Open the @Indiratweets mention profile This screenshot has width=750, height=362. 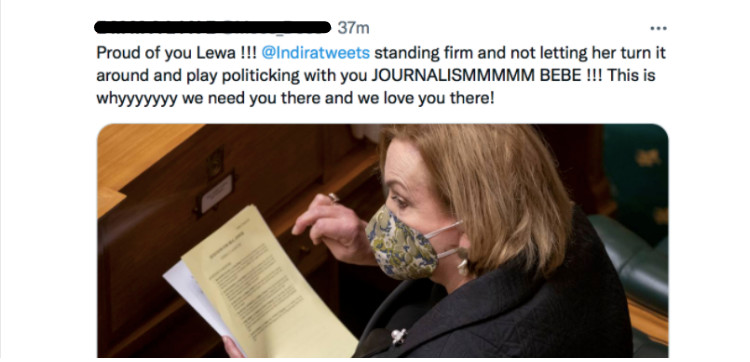click(316, 53)
